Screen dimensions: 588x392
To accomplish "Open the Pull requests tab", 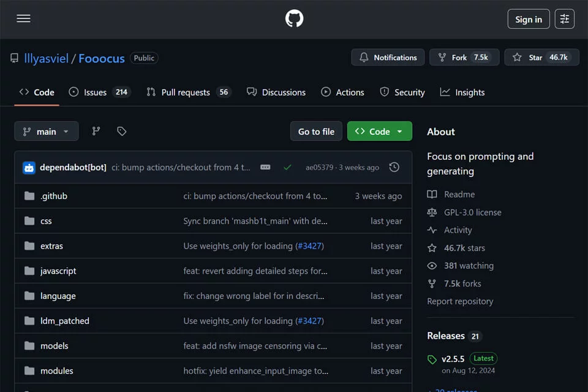I will tap(189, 92).
